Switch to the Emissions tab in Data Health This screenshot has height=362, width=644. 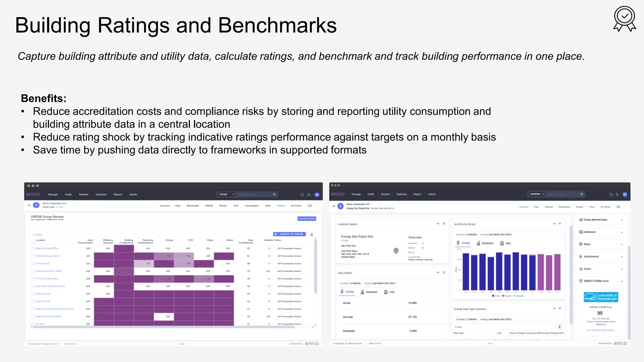369,292
